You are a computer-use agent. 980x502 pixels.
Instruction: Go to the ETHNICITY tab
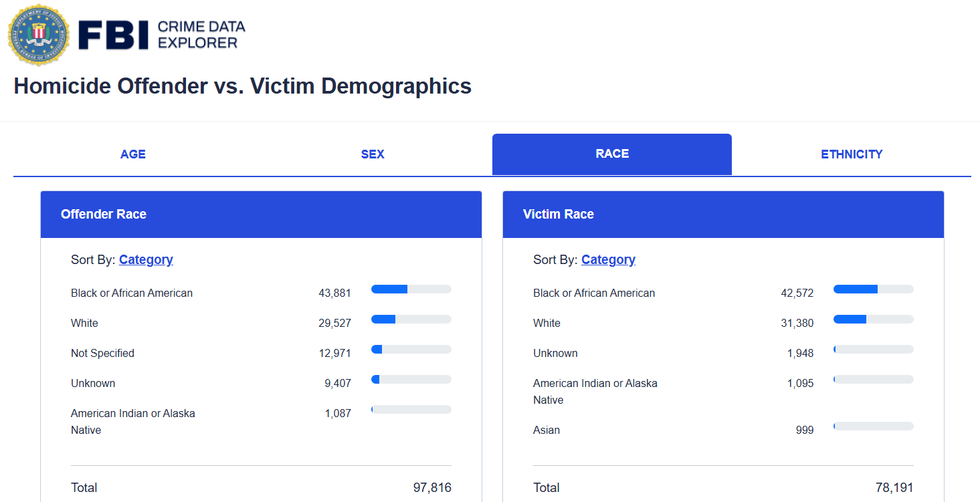pos(852,154)
